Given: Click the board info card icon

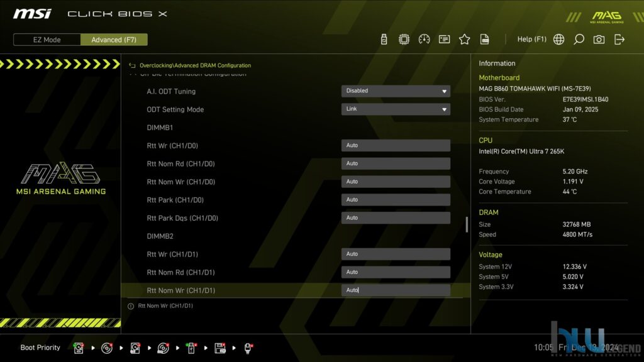Looking at the screenshot, I should [444, 40].
